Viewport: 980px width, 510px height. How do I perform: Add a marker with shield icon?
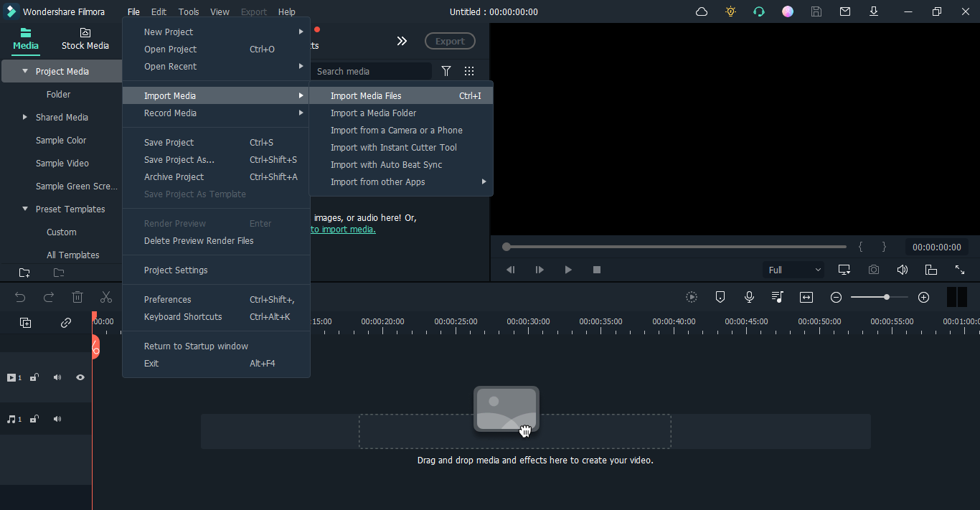[720, 297]
